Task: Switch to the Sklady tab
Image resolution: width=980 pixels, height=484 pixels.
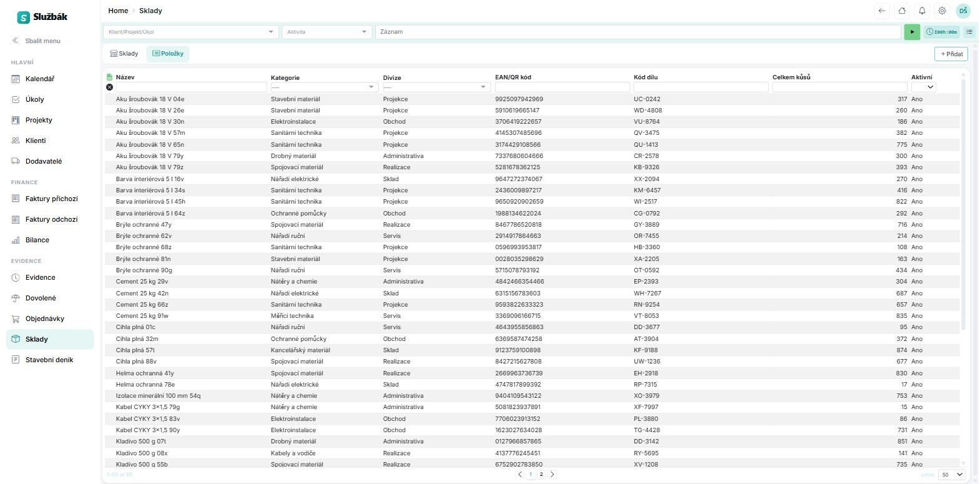Action: 124,54
